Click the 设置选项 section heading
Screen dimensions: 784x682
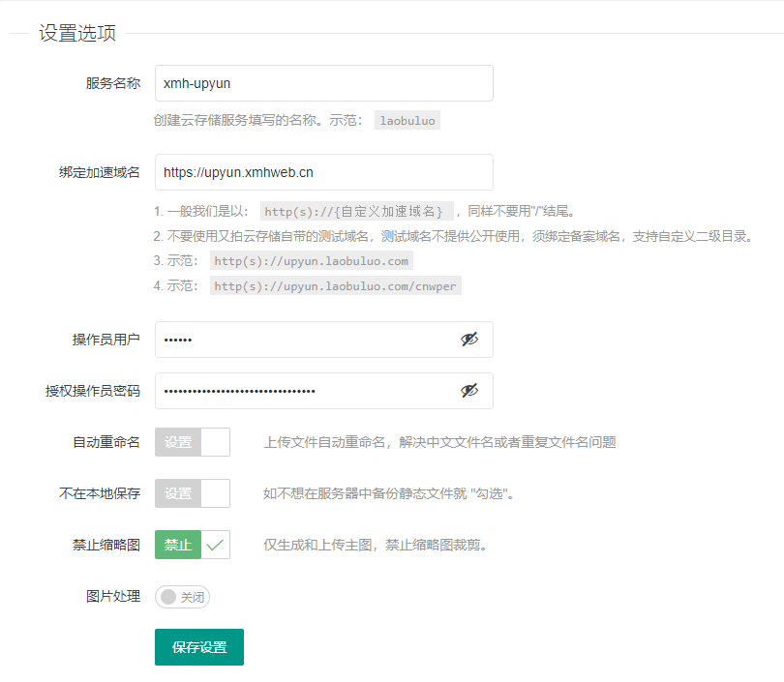tap(77, 33)
